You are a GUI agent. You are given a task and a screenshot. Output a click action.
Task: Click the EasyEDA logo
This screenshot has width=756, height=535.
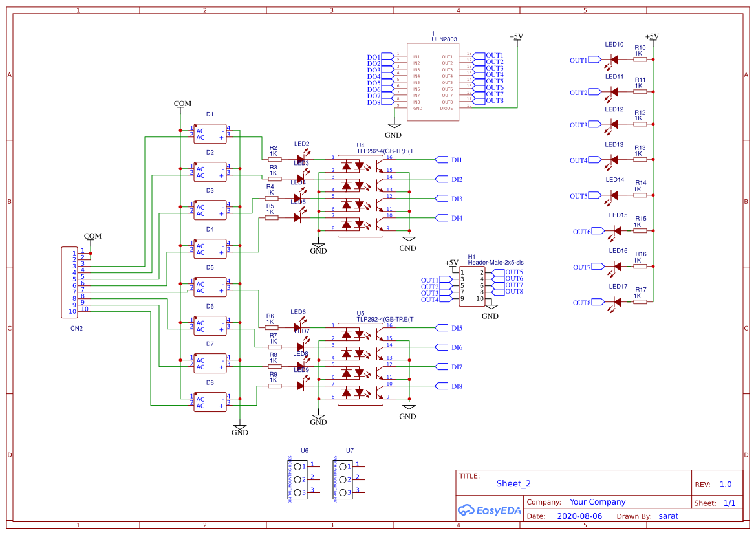pos(490,510)
